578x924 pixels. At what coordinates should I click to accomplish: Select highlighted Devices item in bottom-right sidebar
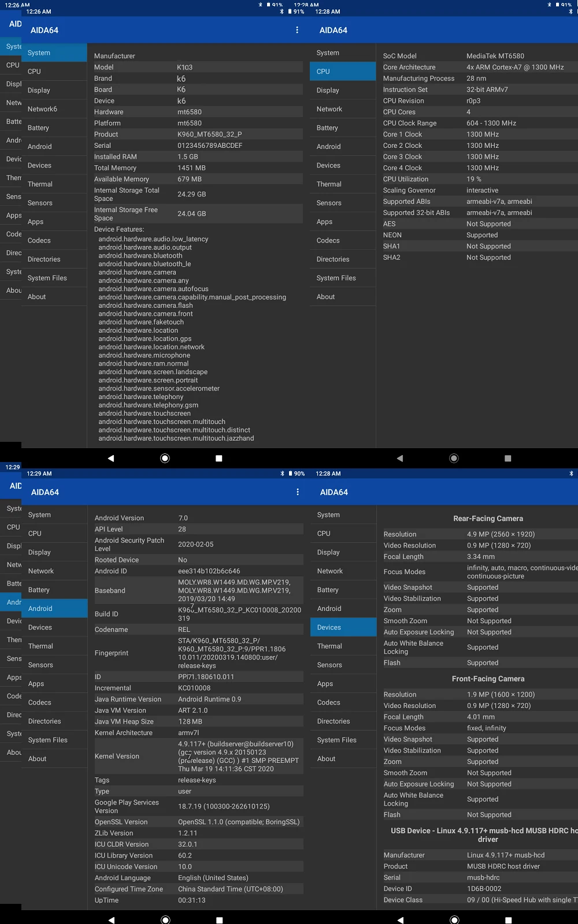click(x=344, y=627)
